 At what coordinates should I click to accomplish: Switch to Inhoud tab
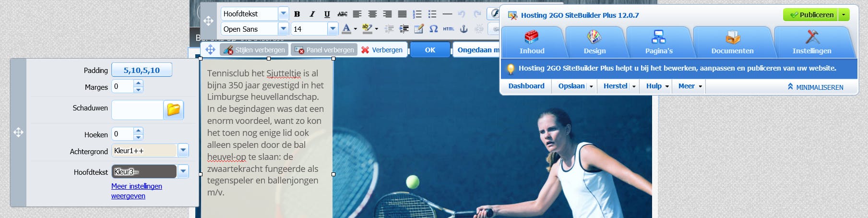tap(532, 42)
